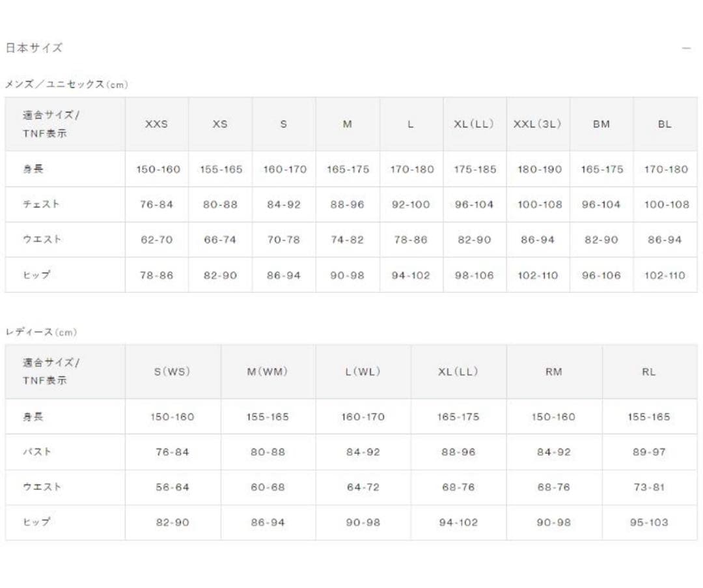Viewport: 703px width, 588px height.
Task: Select the 95-103 hip measurement cell
Action: pos(649,522)
